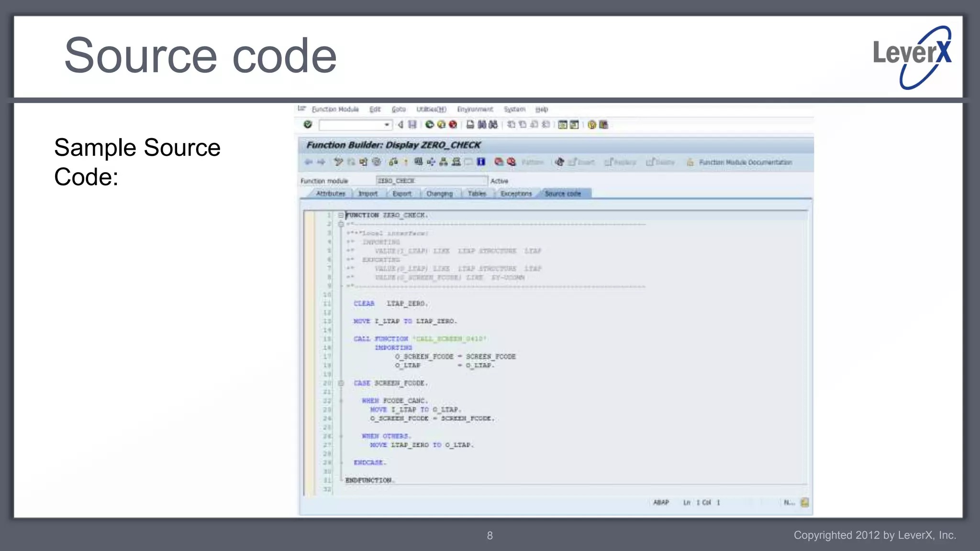
Task: Switch to the Import tab
Action: coord(368,193)
